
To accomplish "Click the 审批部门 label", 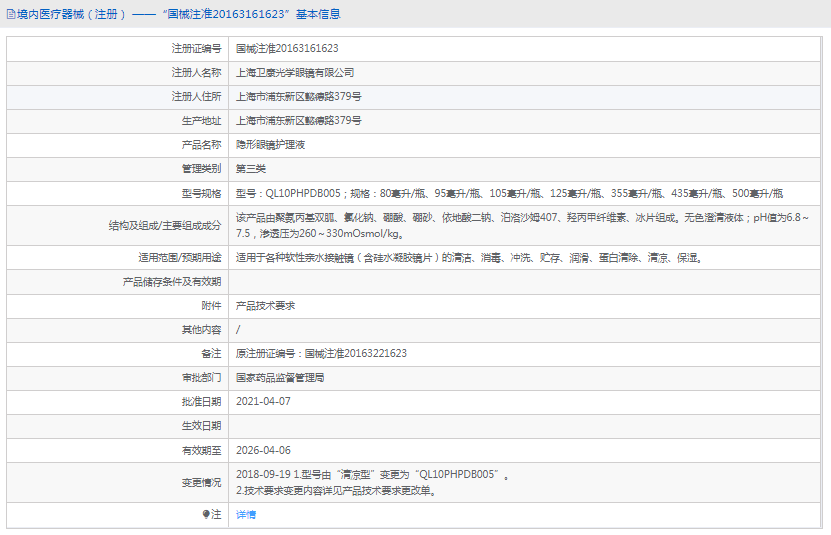I will click(x=201, y=378).
